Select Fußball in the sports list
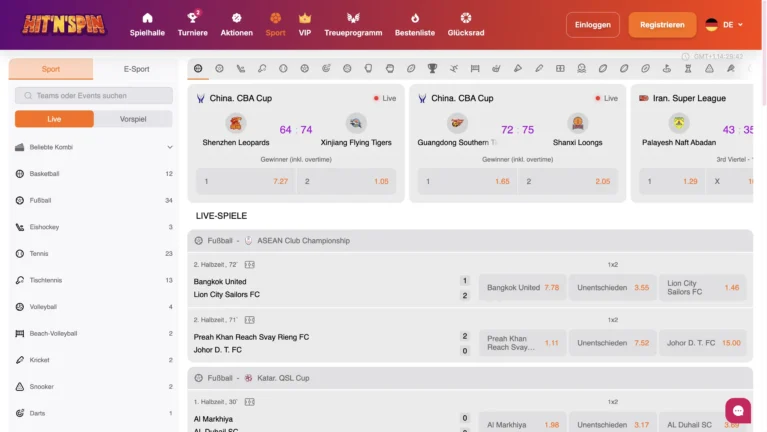 point(94,201)
